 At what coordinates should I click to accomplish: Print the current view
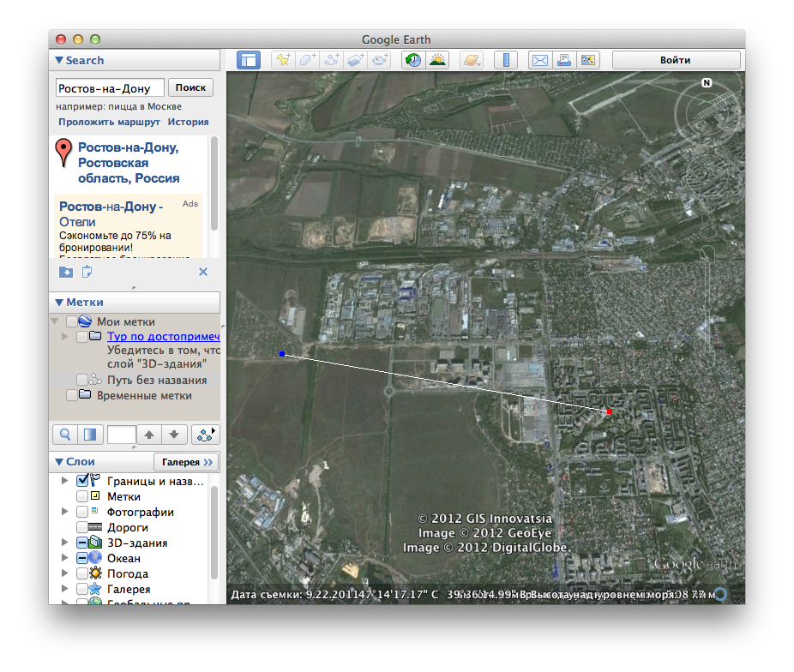pos(564,60)
